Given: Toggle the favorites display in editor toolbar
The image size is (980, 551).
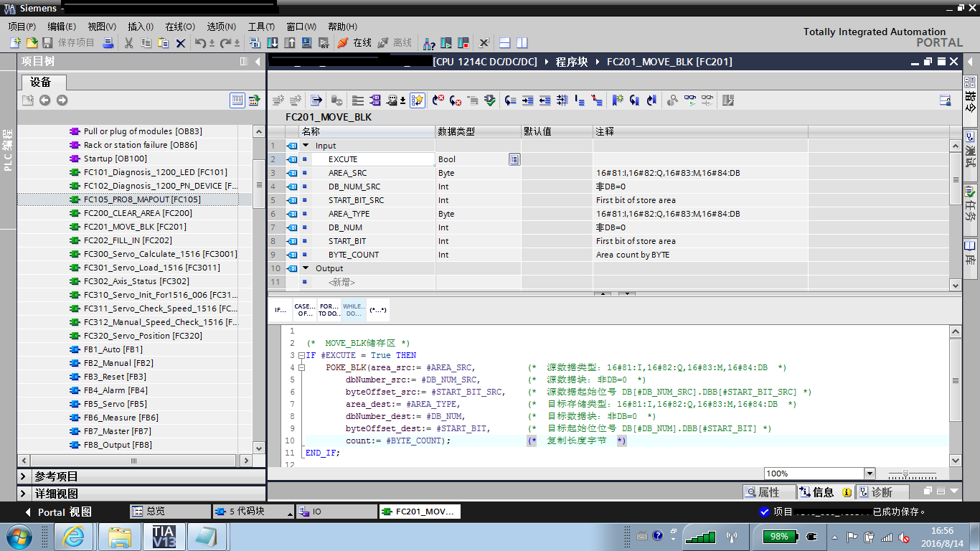Looking at the screenshot, I should tap(418, 100).
